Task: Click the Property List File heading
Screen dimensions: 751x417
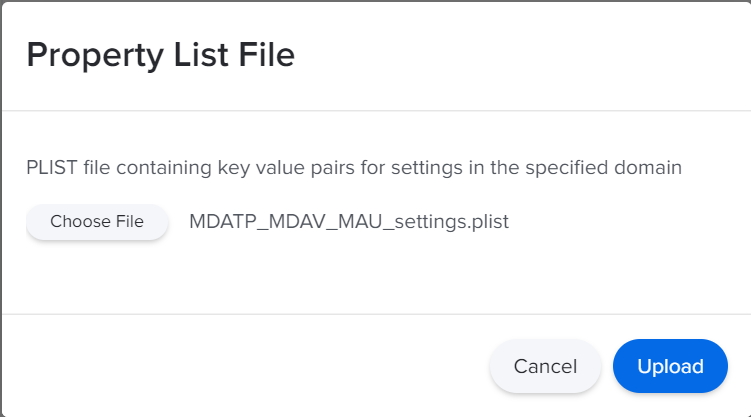Action: [160, 55]
